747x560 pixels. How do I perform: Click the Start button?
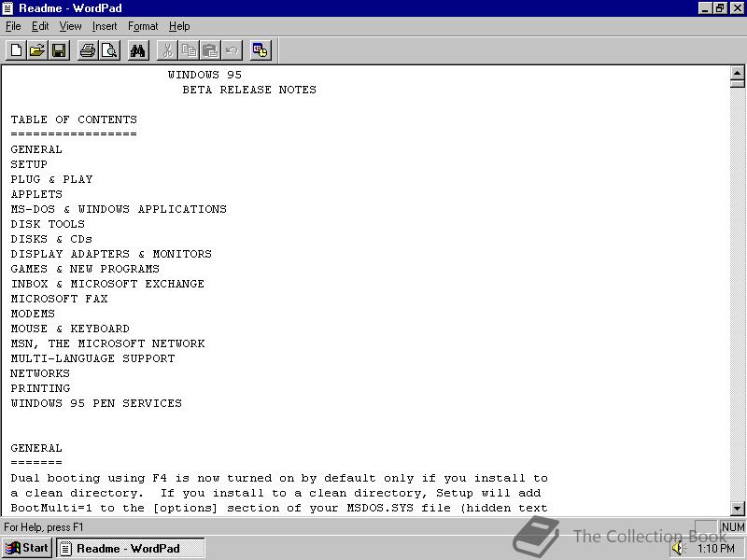tap(27, 548)
